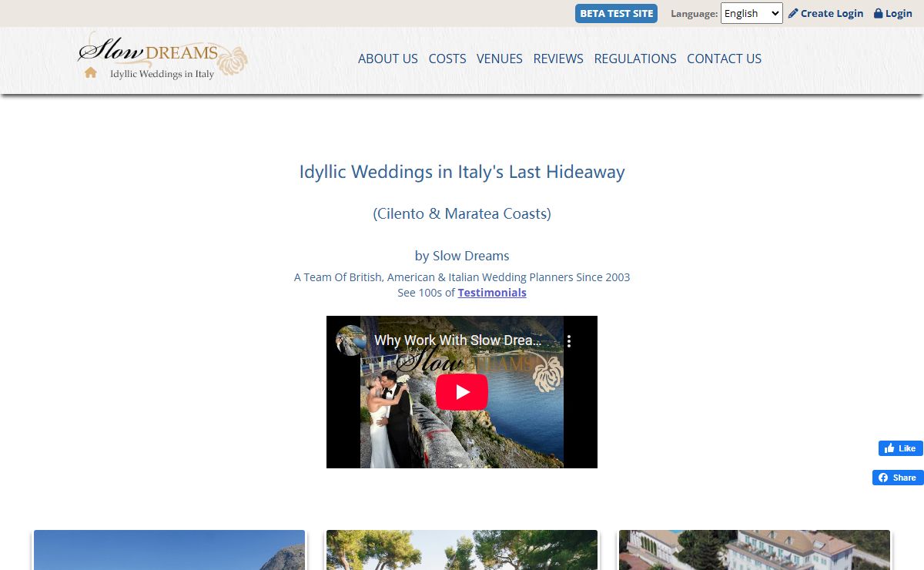Click the Facebook Share button
Screen dimensions: 924x570
coord(898,478)
